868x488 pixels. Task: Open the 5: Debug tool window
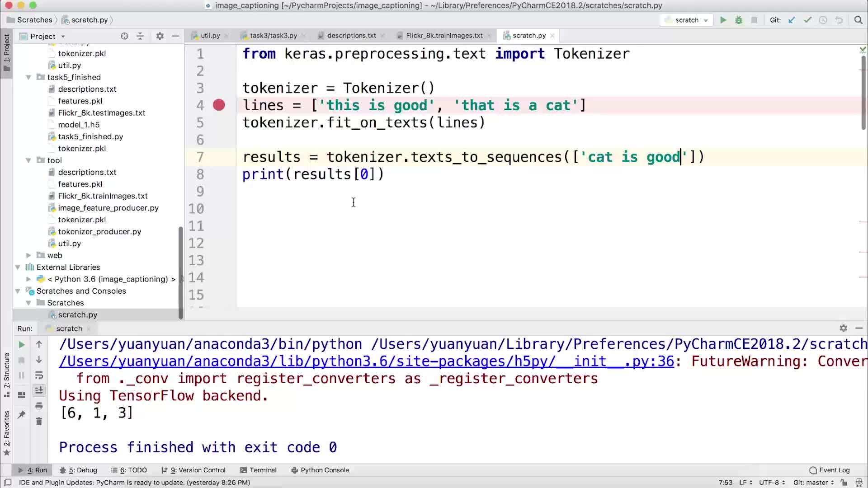(78, 470)
